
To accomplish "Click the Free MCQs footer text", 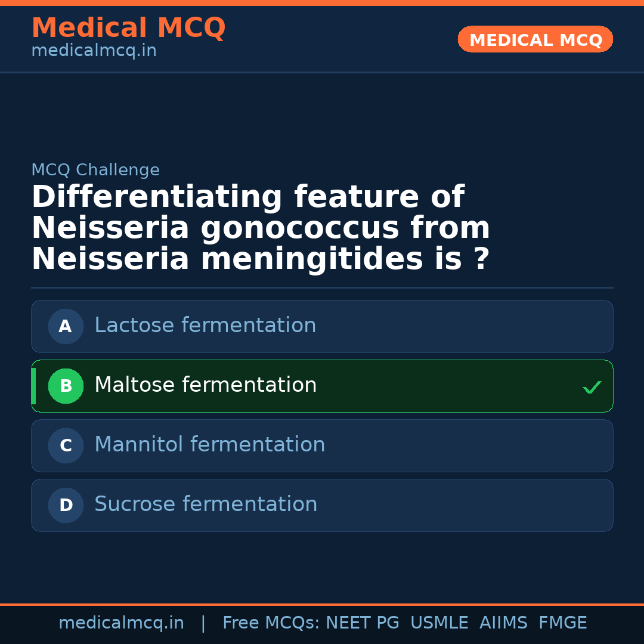I will click(271, 623).
